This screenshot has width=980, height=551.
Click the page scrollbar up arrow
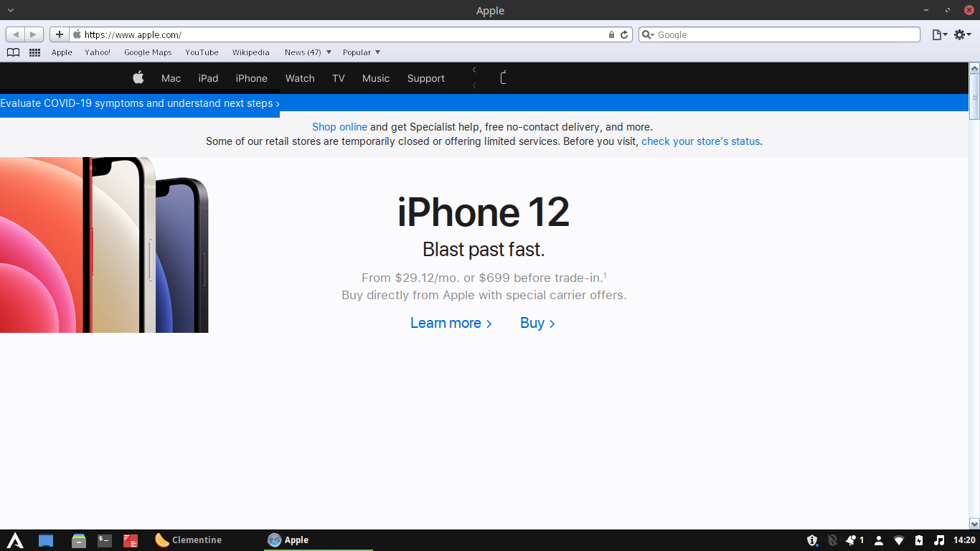coord(974,68)
